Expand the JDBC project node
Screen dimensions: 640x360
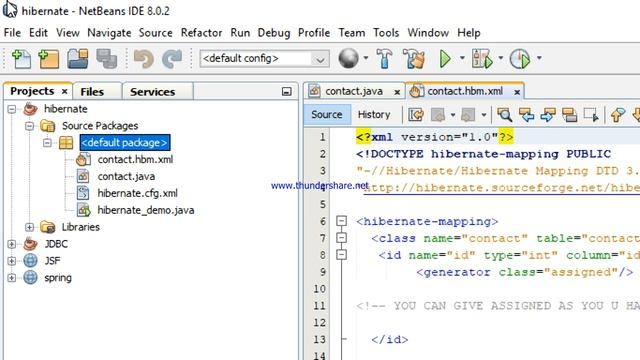tap(12, 244)
